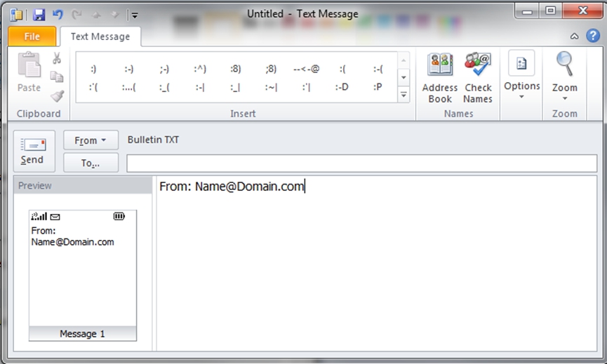Click the Redo arrow icon
607x364 pixels.
pos(76,15)
